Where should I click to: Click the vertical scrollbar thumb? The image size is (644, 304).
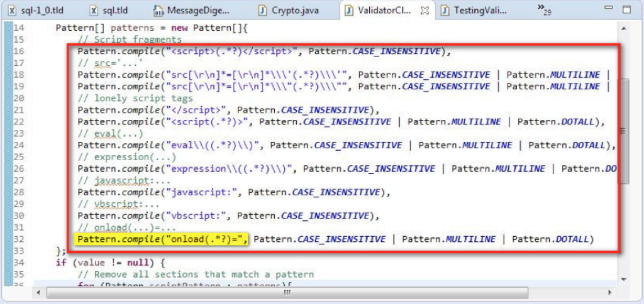pyautogui.click(x=623, y=131)
